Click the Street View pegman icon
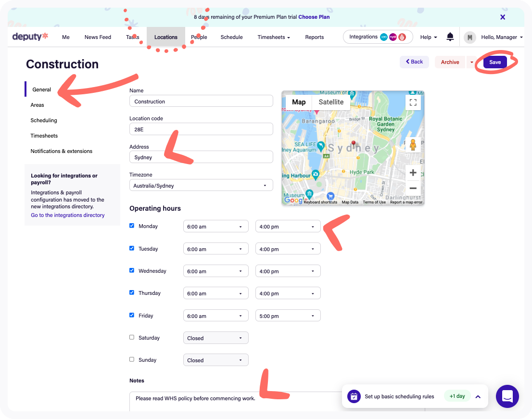The image size is (532, 419). pyautogui.click(x=413, y=145)
